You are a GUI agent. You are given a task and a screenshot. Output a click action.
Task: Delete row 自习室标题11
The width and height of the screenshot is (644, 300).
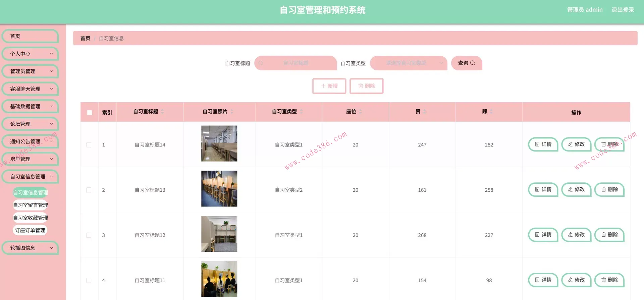[609, 280]
